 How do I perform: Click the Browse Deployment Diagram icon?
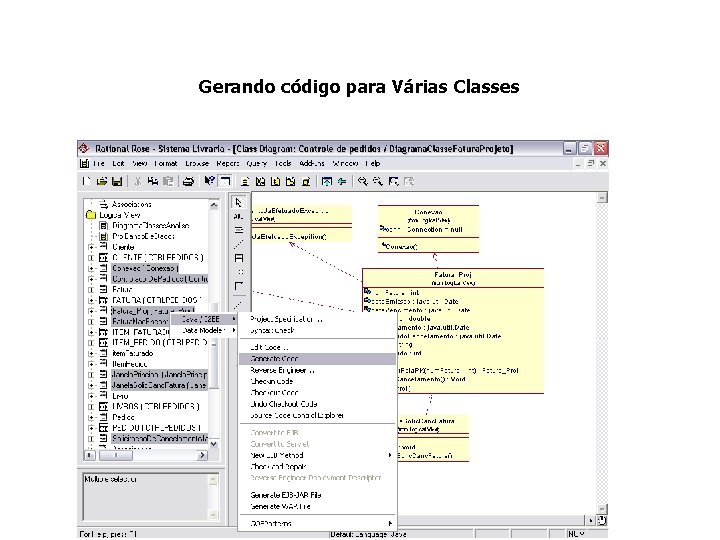(x=306, y=182)
